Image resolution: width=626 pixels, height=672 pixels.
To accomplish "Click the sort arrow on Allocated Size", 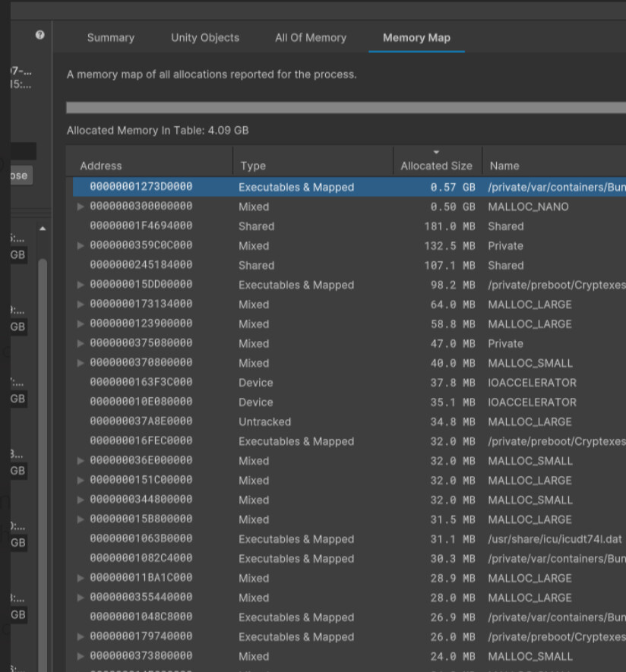I will pyautogui.click(x=436, y=153).
